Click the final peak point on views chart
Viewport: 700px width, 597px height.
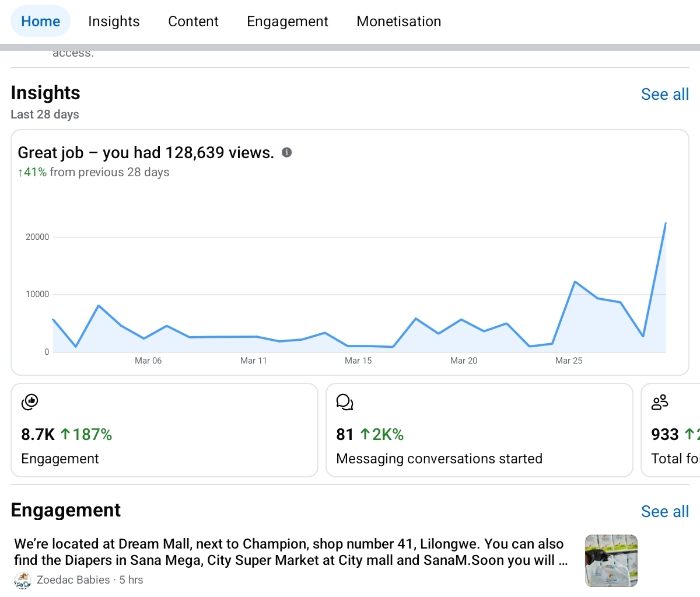(666, 224)
